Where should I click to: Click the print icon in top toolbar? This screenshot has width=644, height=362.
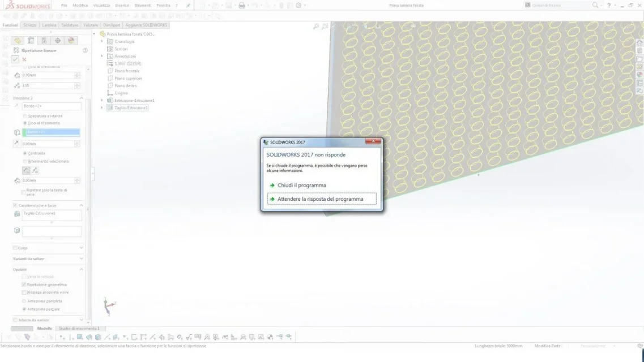click(x=241, y=5)
